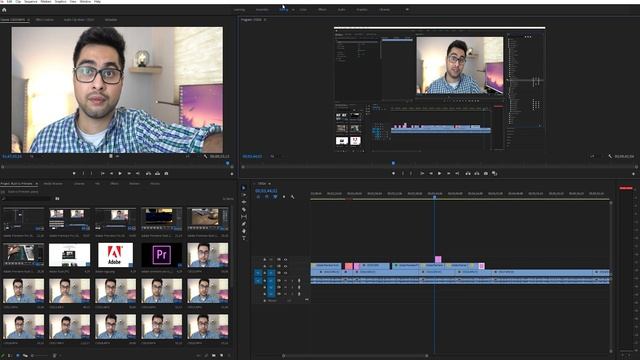This screenshot has height=360, width=640.
Task: Select the Track Select Forward tool
Action: click(244, 195)
